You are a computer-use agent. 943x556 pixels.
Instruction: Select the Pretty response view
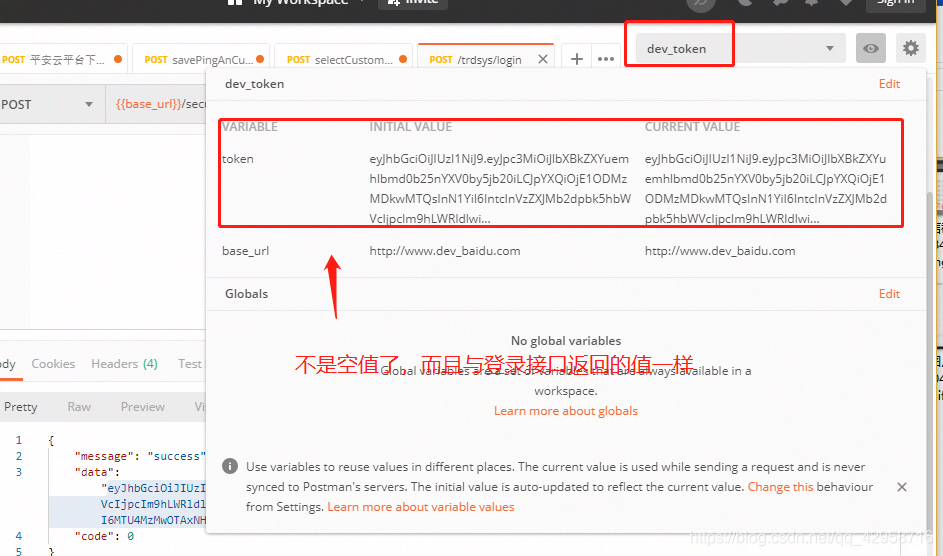coord(20,407)
